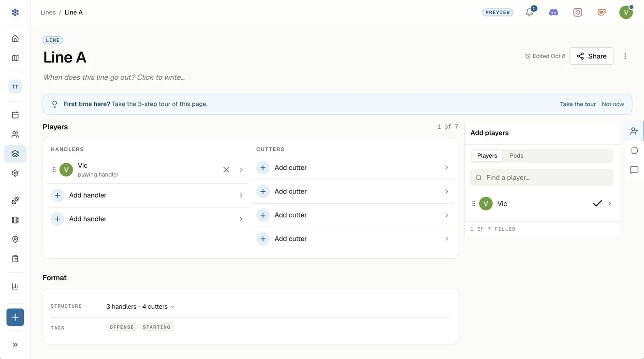Click the 'Take the tour' link

point(578,105)
